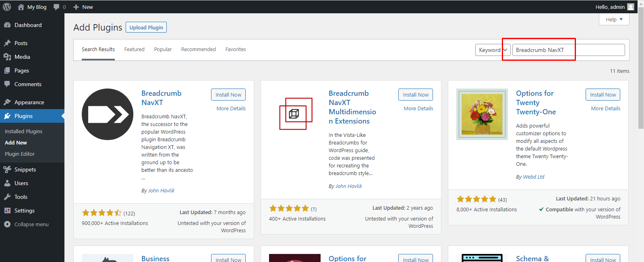Open More Details for Breadcrumb NavXT
This screenshot has width=644, height=262.
point(231,108)
